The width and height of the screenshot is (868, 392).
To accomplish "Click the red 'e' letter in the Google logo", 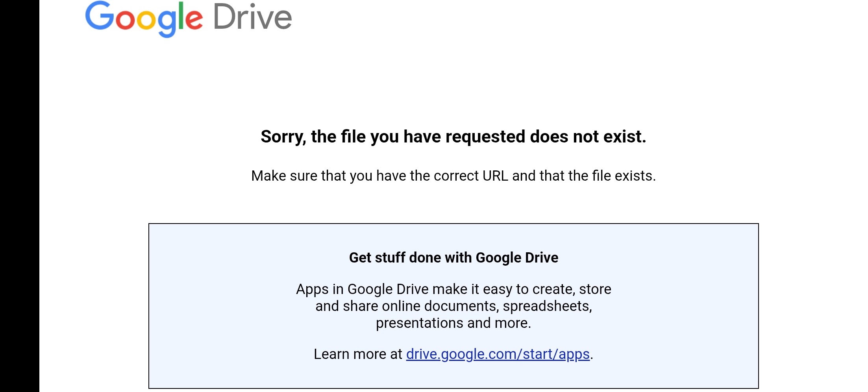I will tap(194, 20).
